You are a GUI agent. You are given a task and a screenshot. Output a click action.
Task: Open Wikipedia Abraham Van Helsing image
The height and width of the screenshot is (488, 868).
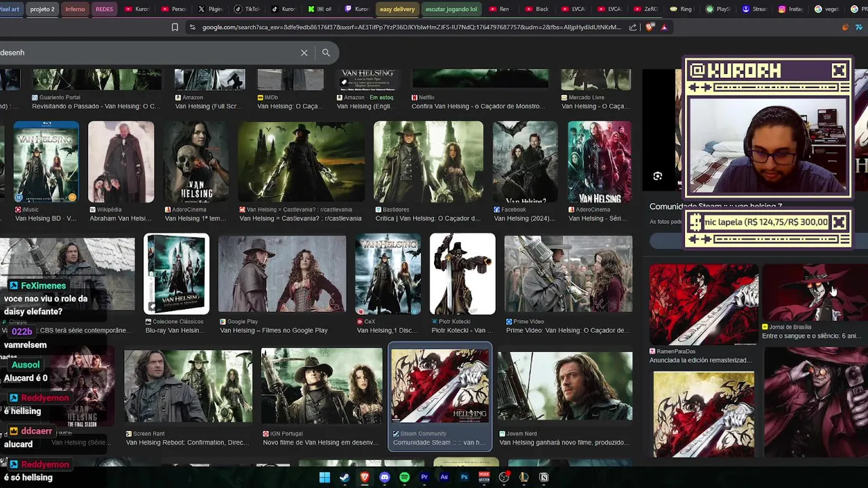pyautogui.click(x=121, y=161)
